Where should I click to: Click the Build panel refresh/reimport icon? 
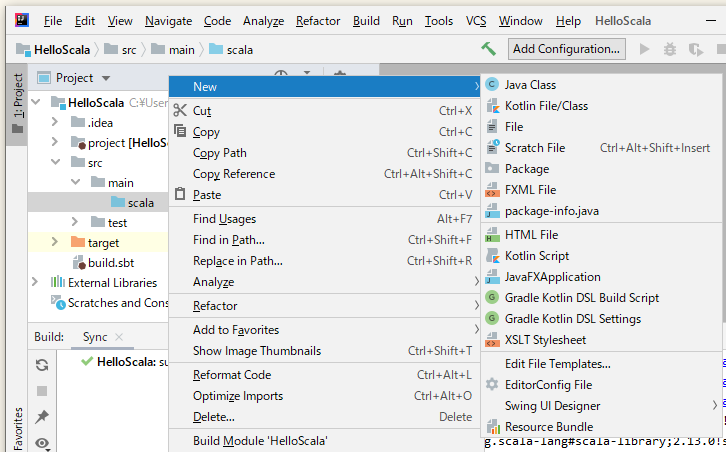click(42, 365)
